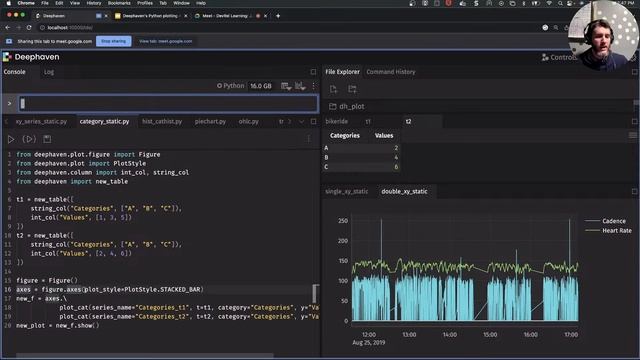The height and width of the screenshot is (360, 640).
Task: Open the tables dropdown icon in the console bar
Action: [286, 86]
